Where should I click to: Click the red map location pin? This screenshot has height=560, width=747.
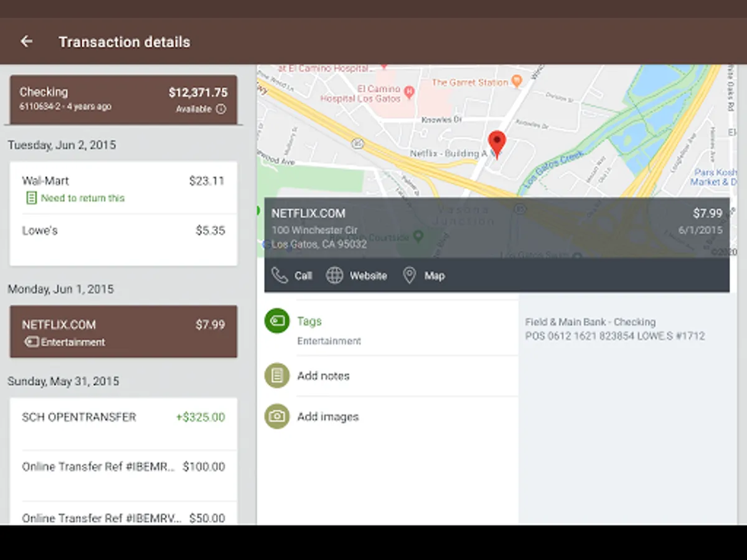coord(497,145)
